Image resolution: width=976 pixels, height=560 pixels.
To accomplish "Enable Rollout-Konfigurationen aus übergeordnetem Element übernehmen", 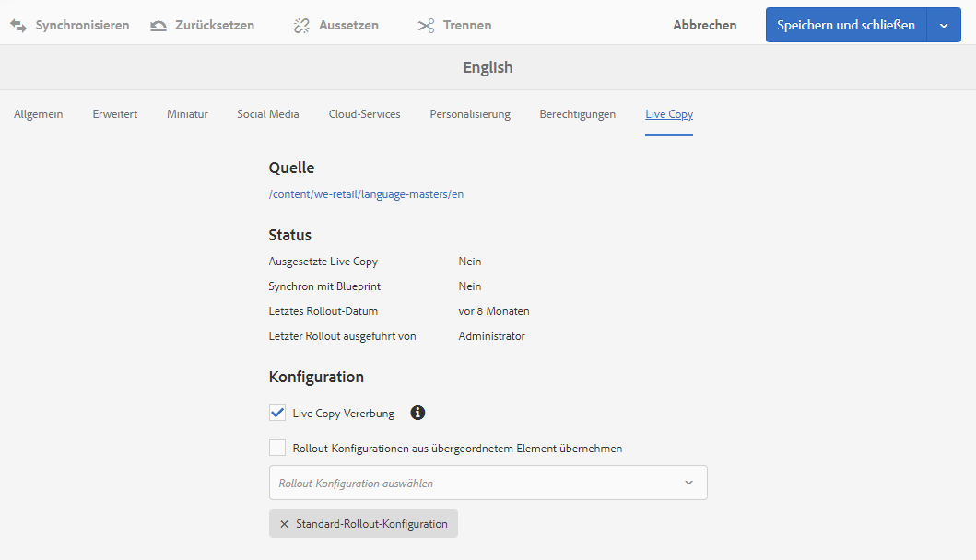I will click(277, 448).
